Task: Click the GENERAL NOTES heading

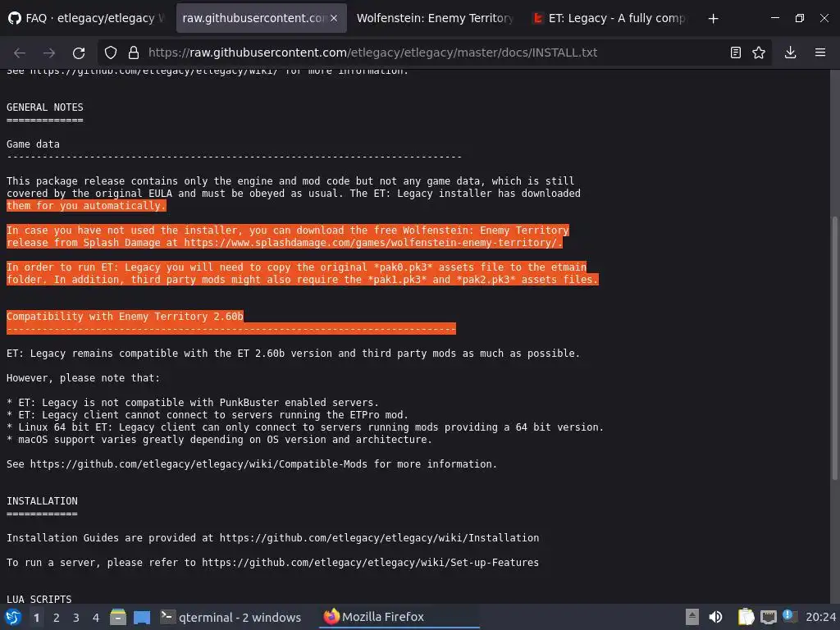Action: pyautogui.click(x=45, y=107)
